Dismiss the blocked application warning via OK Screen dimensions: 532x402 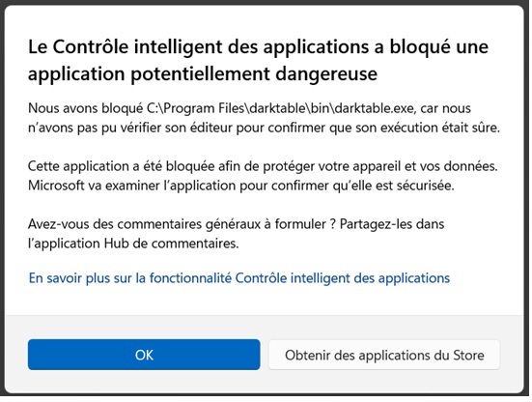(144, 355)
